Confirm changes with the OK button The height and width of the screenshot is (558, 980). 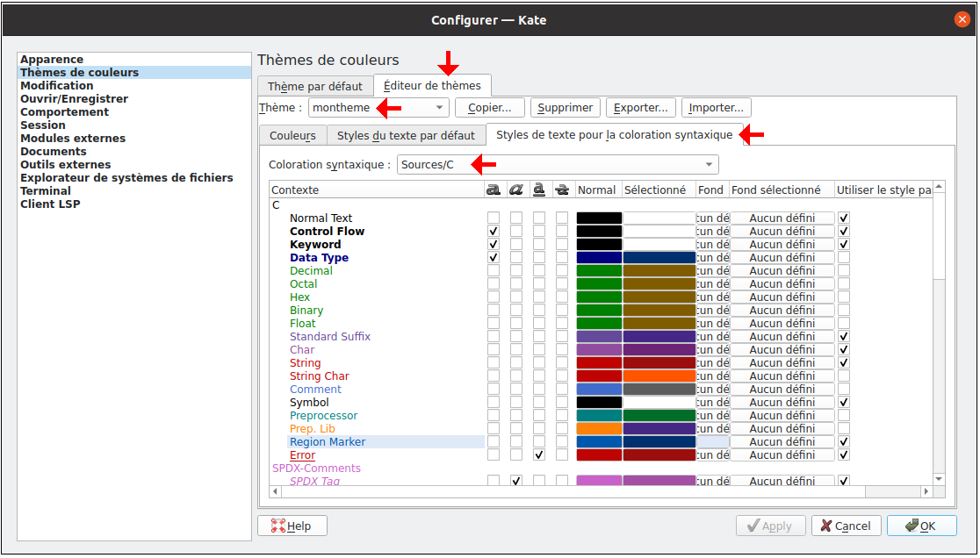[x=922, y=526]
